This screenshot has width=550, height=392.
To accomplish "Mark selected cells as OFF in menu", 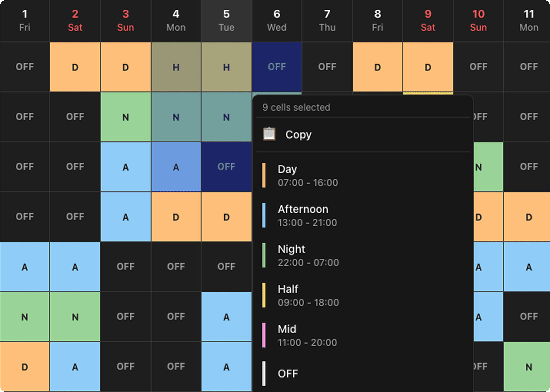I will click(x=288, y=374).
